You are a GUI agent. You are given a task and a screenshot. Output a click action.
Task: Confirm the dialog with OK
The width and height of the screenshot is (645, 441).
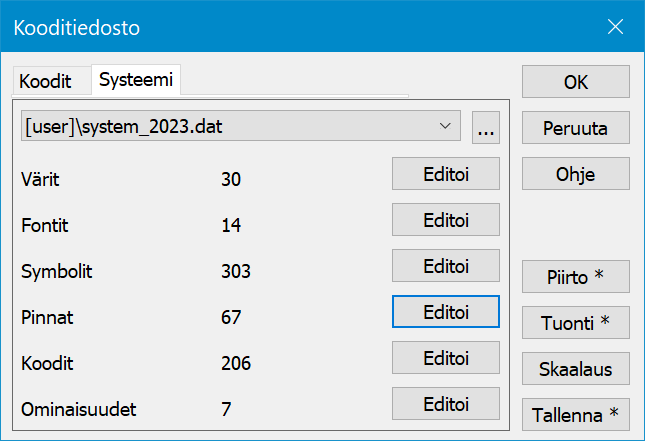tap(576, 82)
